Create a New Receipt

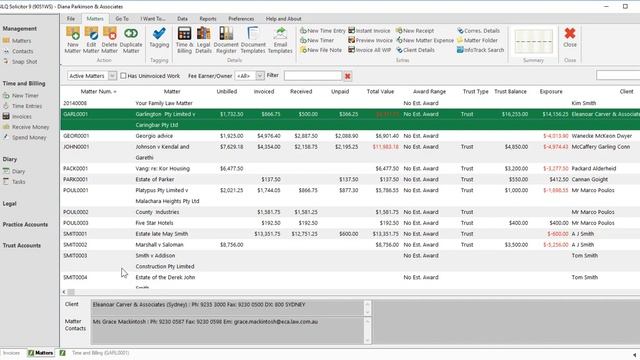tap(415, 31)
